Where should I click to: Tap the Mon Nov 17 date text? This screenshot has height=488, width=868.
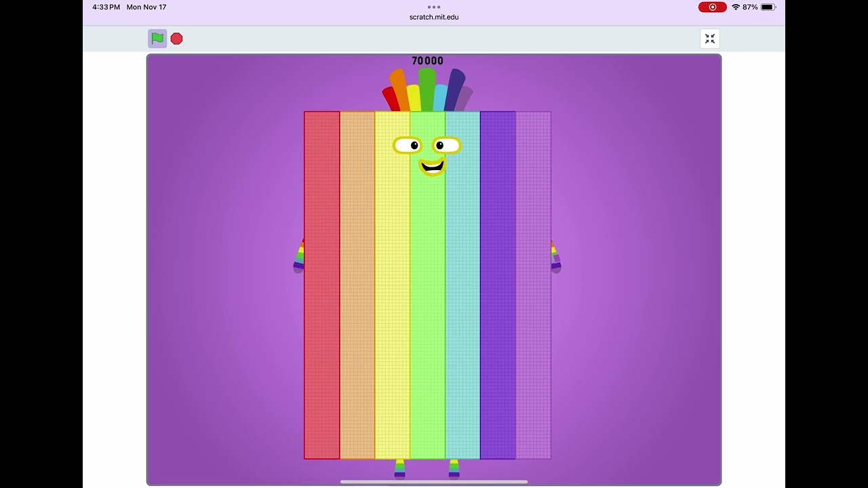146,7
